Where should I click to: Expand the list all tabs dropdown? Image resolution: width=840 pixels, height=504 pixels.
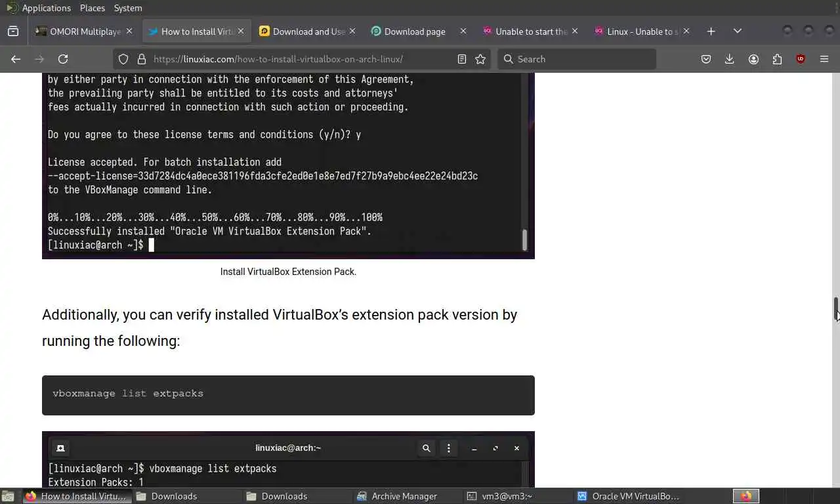738,31
